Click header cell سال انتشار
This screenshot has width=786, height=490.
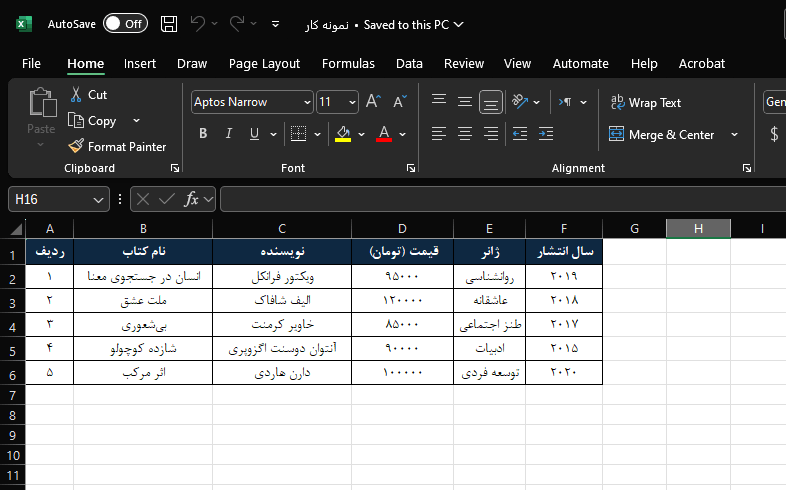pos(564,252)
